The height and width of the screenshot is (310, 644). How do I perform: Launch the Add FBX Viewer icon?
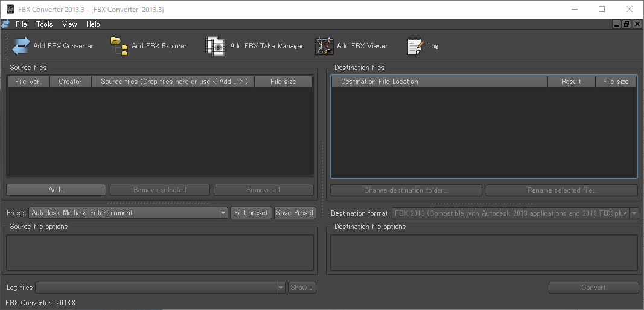324,46
